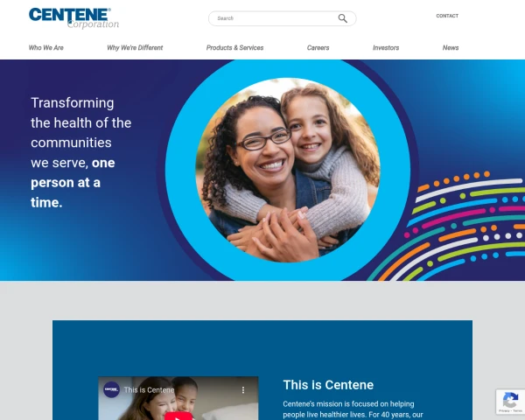The width and height of the screenshot is (525, 420).
Task: Open the Why We're Different menu
Action: coord(135,47)
